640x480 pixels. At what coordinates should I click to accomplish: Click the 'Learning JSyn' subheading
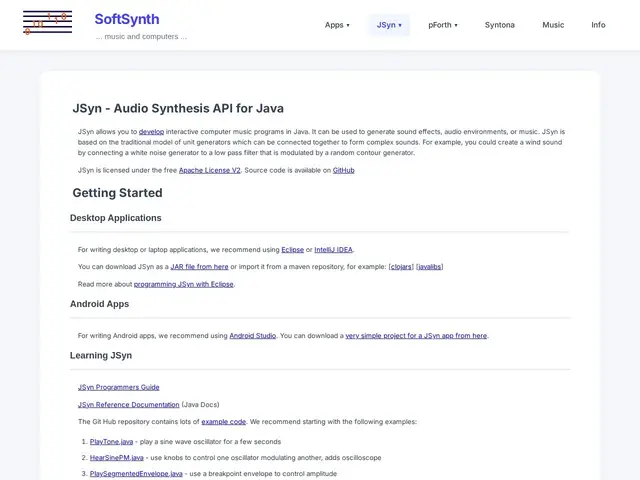(101, 356)
